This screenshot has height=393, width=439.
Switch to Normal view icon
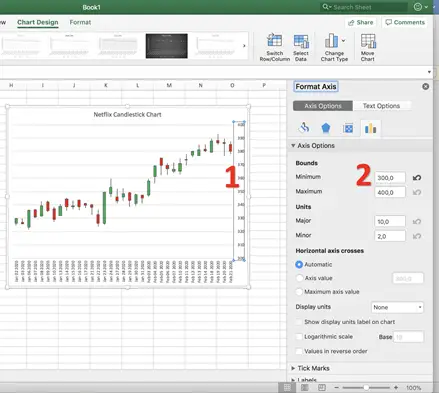287,388
